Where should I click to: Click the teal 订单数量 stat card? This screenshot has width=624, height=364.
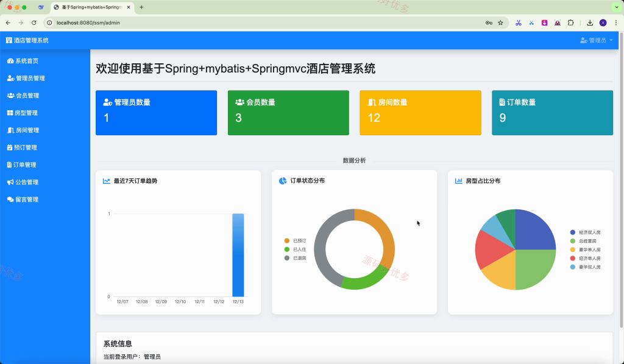click(552, 113)
